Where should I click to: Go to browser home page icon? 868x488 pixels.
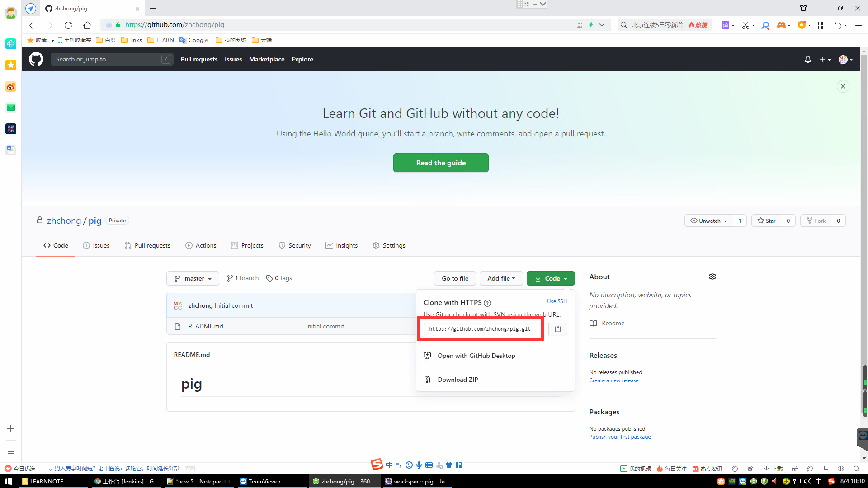pyautogui.click(x=87, y=25)
